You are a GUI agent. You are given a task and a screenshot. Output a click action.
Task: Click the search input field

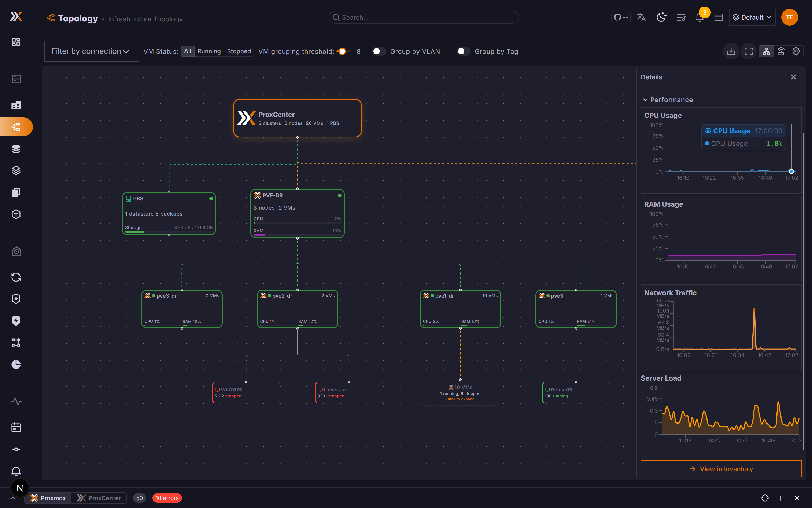pos(424,18)
